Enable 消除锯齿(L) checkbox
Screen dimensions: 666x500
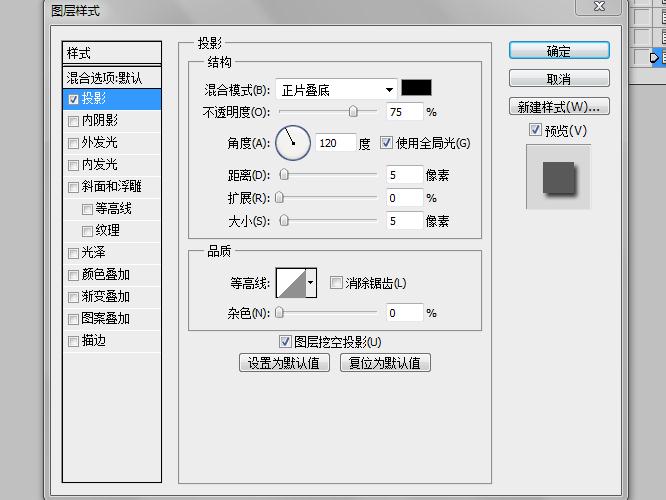click(336, 282)
